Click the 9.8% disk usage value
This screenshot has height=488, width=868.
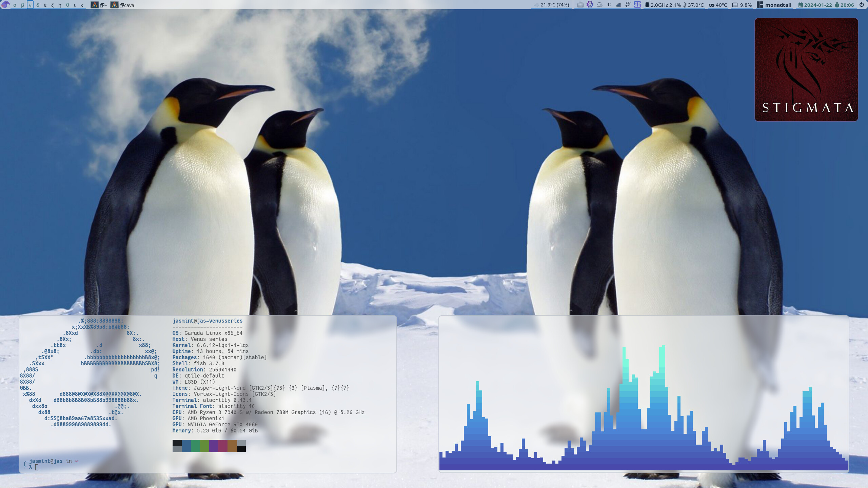click(x=746, y=5)
